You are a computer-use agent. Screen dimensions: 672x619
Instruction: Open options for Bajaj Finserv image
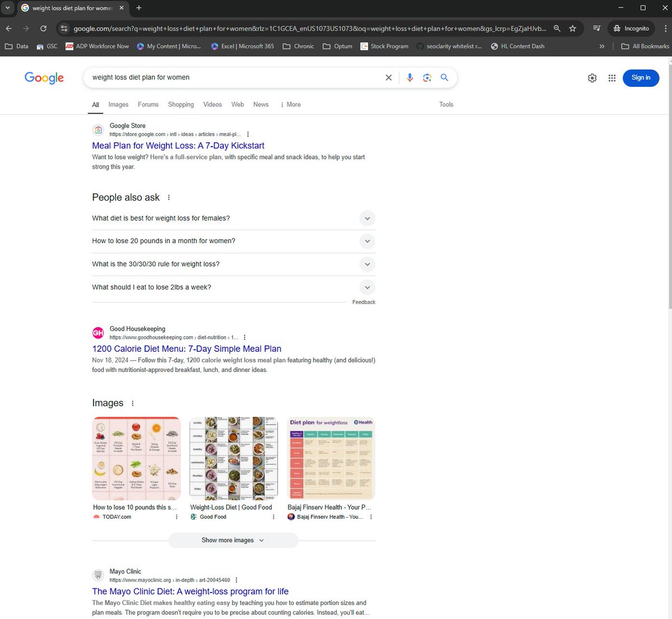click(x=371, y=517)
